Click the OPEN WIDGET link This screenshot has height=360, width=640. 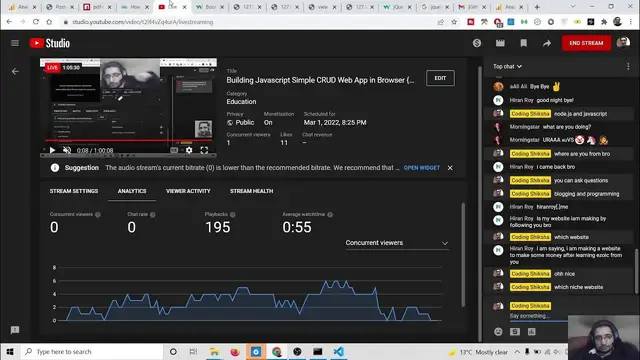(x=422, y=168)
